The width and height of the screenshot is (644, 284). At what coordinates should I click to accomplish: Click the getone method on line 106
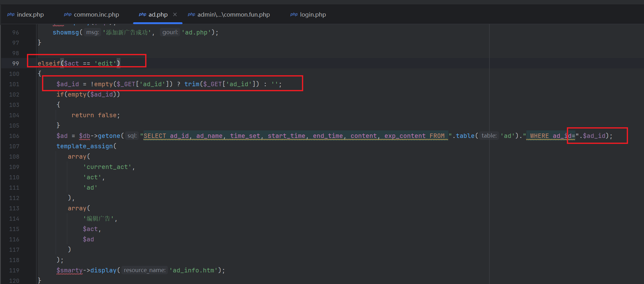coord(109,136)
